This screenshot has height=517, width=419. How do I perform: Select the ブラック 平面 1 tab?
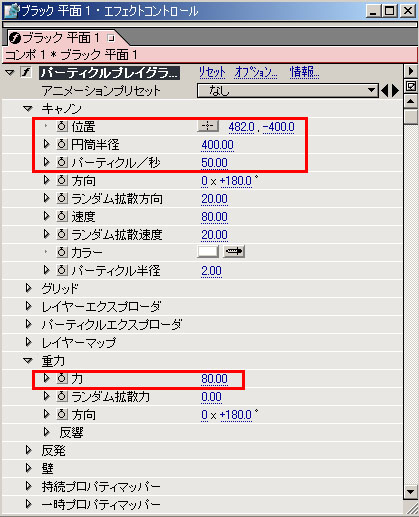[62, 38]
